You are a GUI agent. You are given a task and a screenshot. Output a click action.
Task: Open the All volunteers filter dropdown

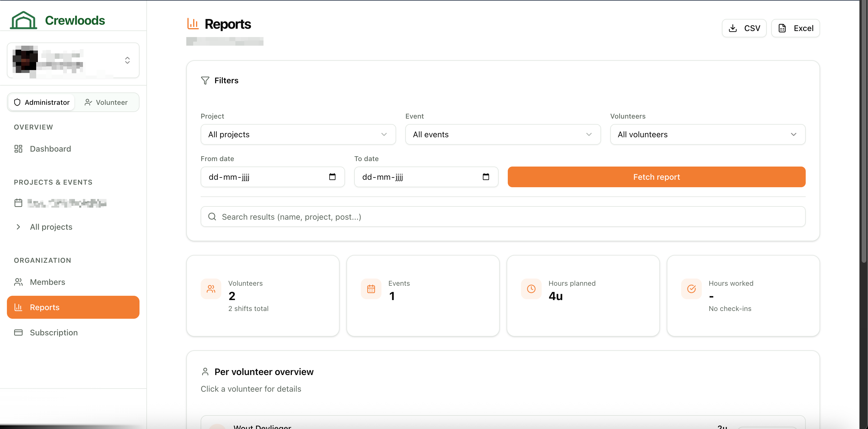click(x=707, y=134)
